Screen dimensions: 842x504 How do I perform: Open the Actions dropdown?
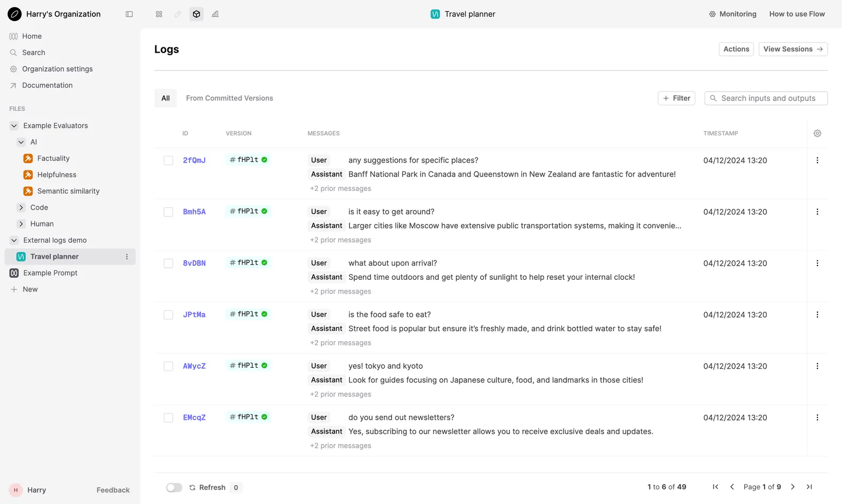tap(736, 49)
